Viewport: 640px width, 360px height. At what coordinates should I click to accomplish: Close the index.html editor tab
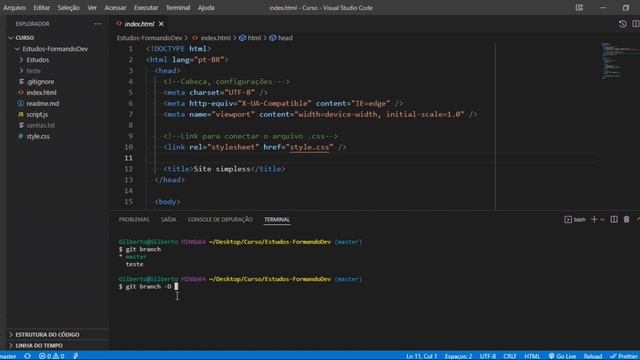[x=161, y=24]
